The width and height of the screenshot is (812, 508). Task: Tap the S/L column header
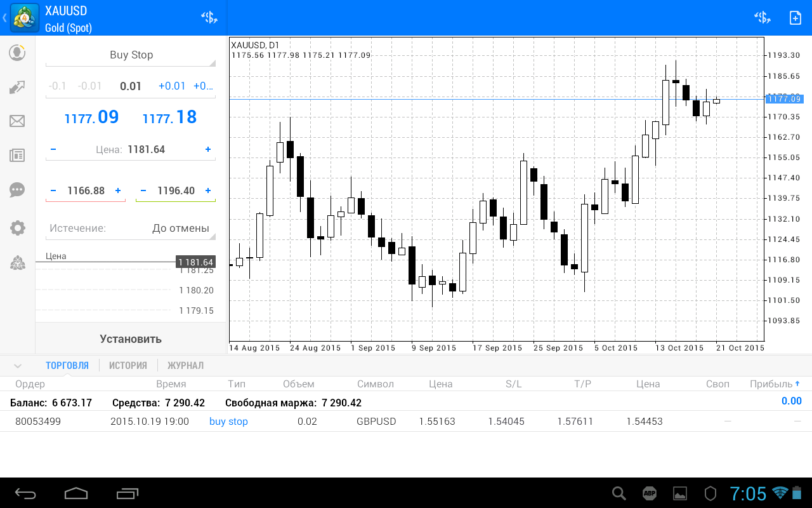coord(514,384)
